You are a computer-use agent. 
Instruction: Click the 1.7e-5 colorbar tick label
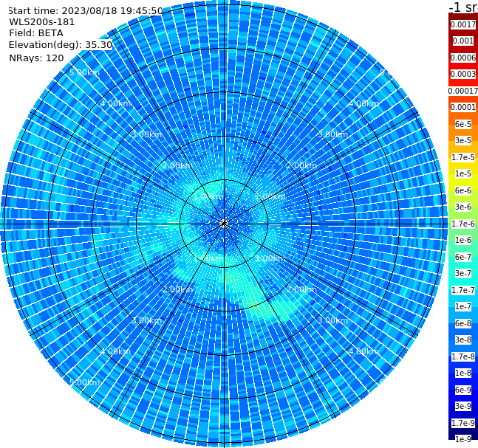tap(463, 157)
